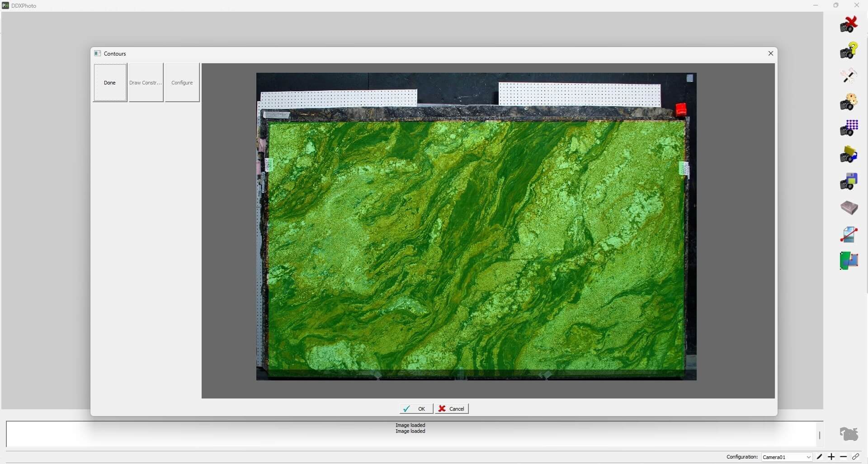The image size is (868, 464).
Task: Click the camera with puzzle pieces icon
Action: coord(849,102)
